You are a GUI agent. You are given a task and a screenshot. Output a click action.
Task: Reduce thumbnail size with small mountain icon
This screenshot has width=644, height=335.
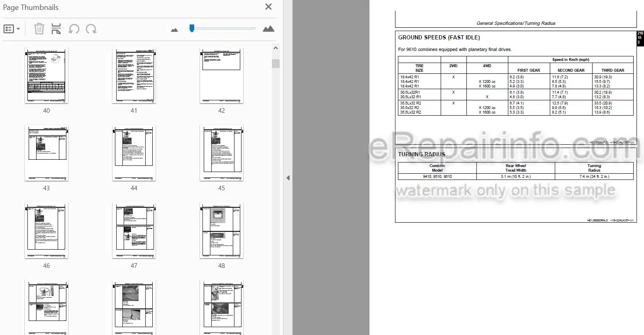[x=174, y=30]
